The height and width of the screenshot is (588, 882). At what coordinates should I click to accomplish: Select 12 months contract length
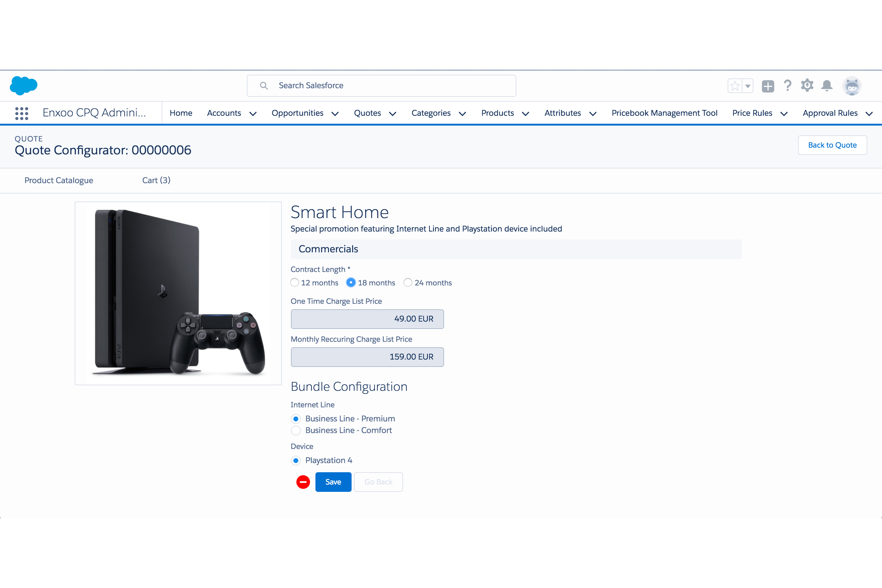[295, 283]
